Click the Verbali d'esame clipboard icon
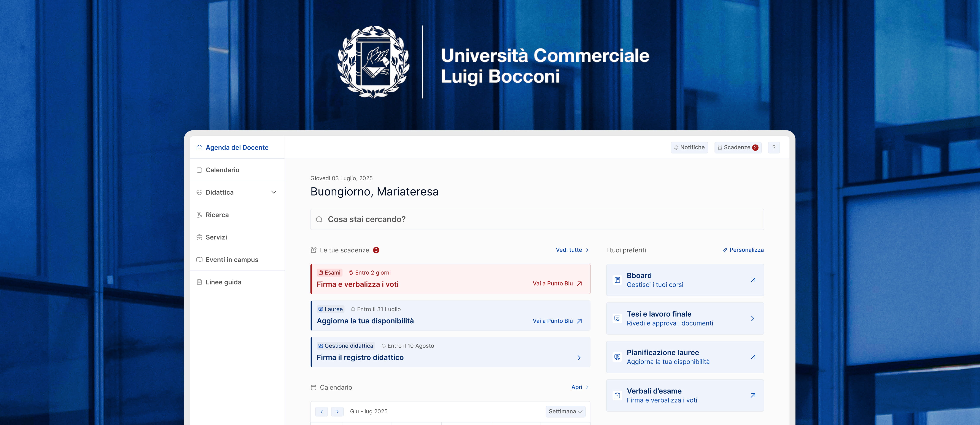 point(617,395)
